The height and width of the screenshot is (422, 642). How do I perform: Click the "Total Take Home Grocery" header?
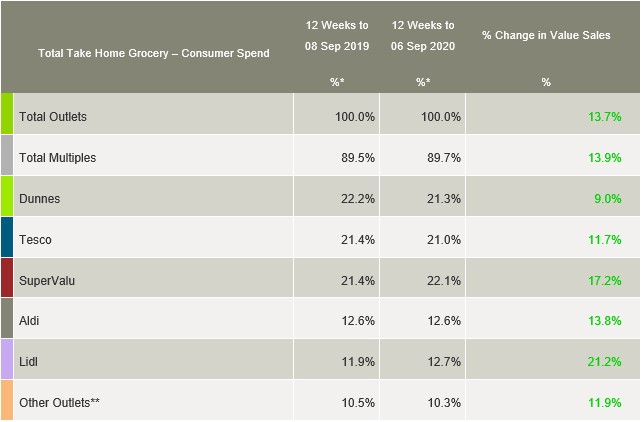(x=153, y=53)
